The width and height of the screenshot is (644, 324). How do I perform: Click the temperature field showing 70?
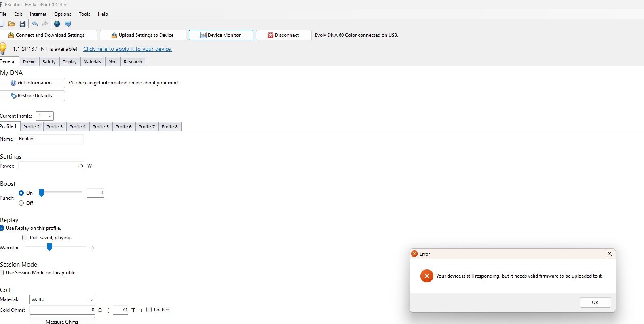click(120, 310)
